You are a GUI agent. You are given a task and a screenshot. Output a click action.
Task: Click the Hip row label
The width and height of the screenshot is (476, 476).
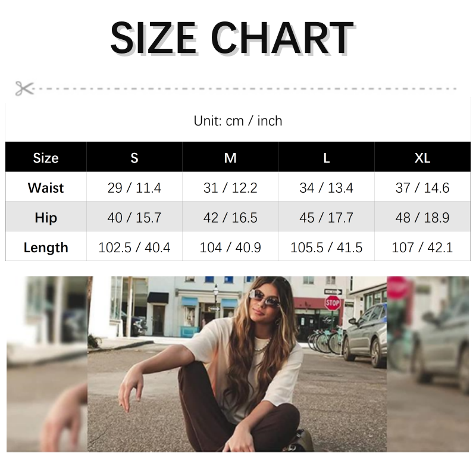point(46,218)
